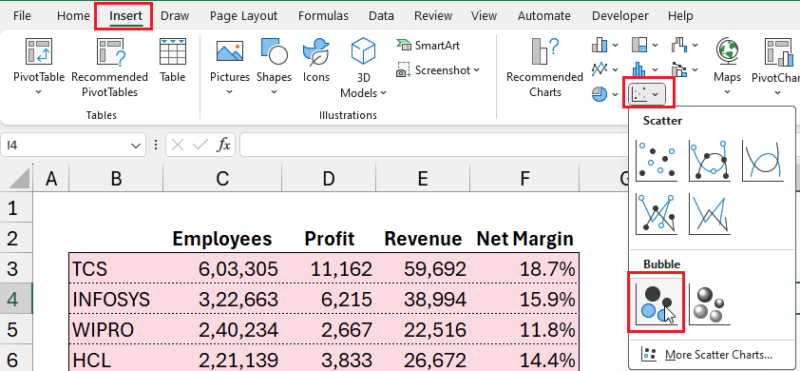Image resolution: width=800 pixels, height=371 pixels.
Task: Select WIPRO revenue 22,516
Action: (x=423, y=330)
